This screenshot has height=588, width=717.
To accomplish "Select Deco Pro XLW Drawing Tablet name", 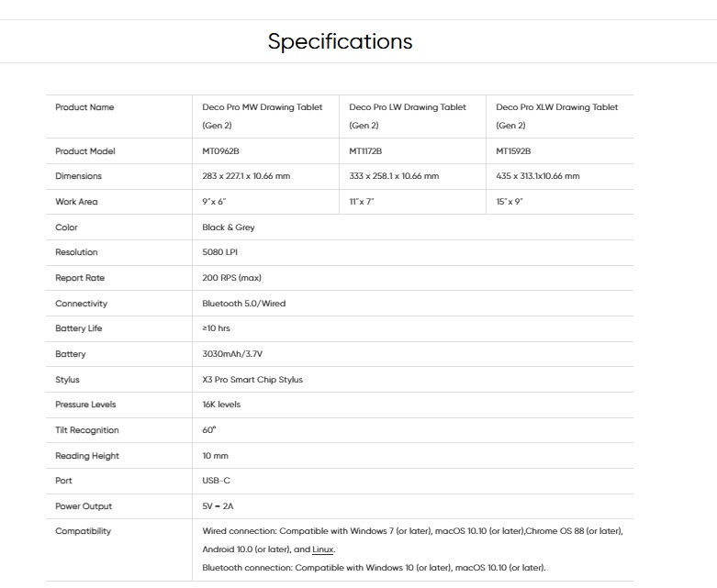I will (557, 116).
